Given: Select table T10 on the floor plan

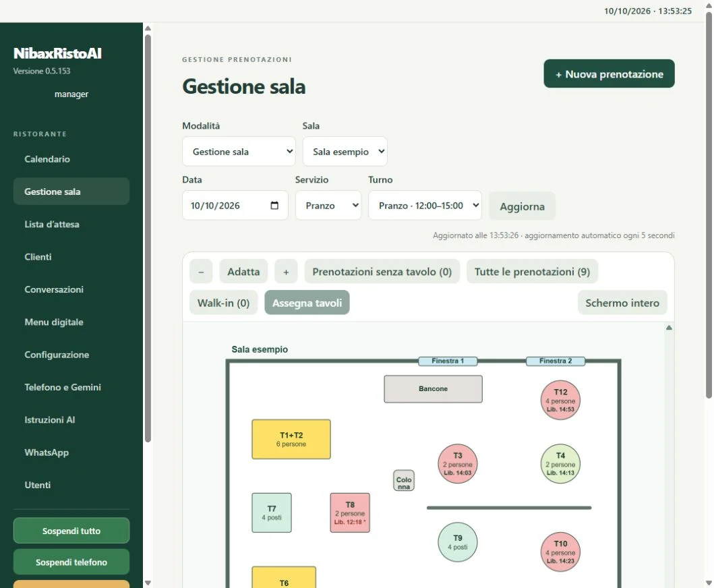Looking at the screenshot, I should click(x=560, y=552).
